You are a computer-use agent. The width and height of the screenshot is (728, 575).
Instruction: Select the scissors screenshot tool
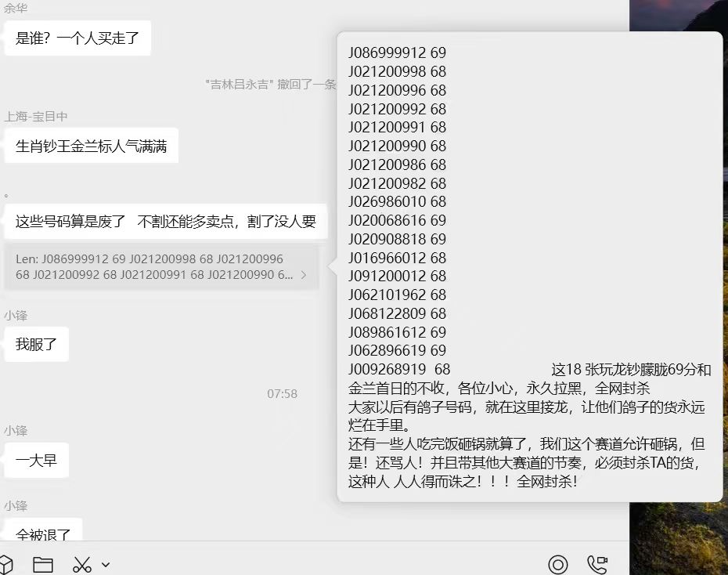tap(82, 564)
